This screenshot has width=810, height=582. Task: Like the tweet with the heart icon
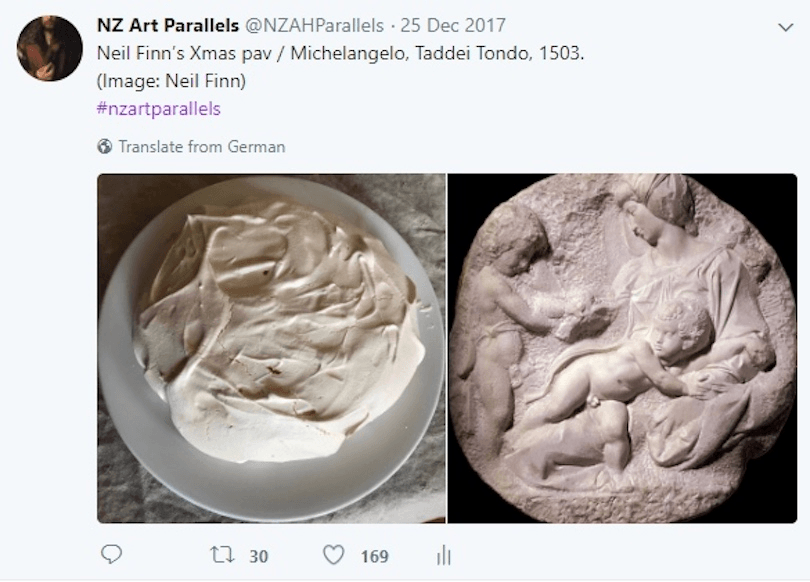click(x=333, y=555)
